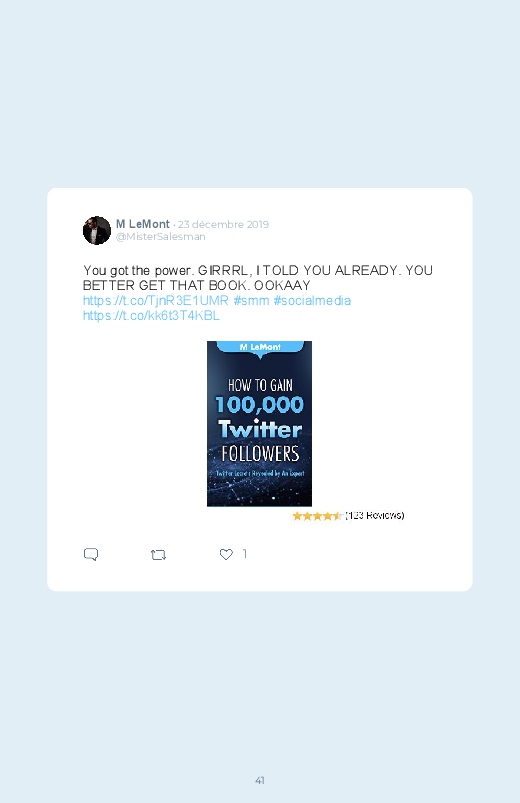This screenshot has height=803, width=520.
Task: Follow the t.co/TjnR3E1UMR link
Action: [x=156, y=300]
